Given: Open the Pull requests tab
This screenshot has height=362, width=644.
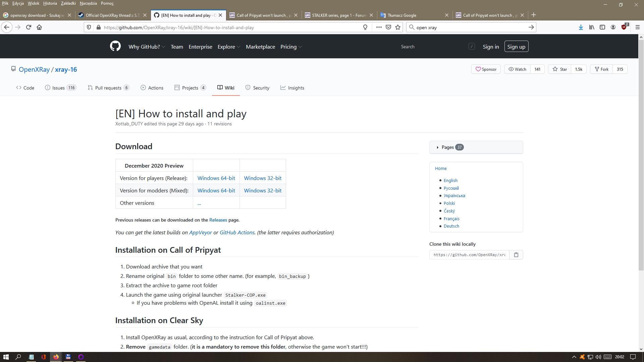Looking at the screenshot, I should pyautogui.click(x=108, y=88).
